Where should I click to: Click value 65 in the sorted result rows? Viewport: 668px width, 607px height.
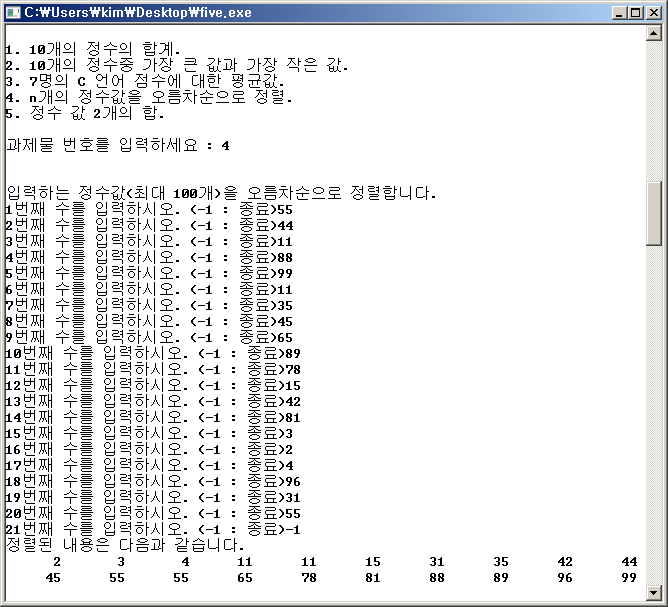pos(245,578)
